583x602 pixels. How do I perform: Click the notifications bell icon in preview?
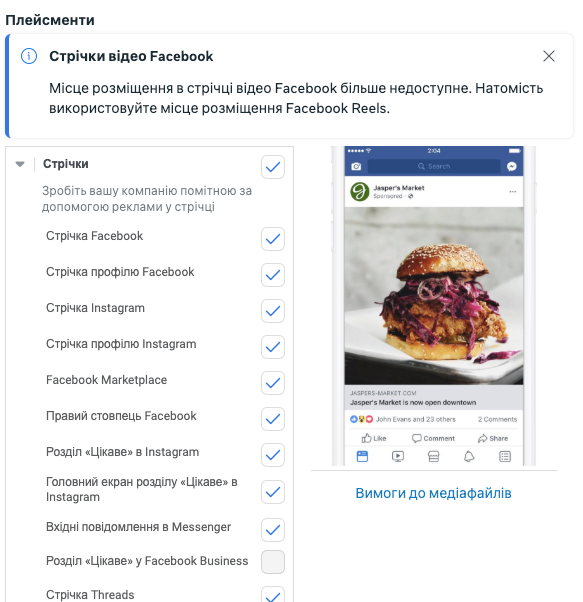469,456
